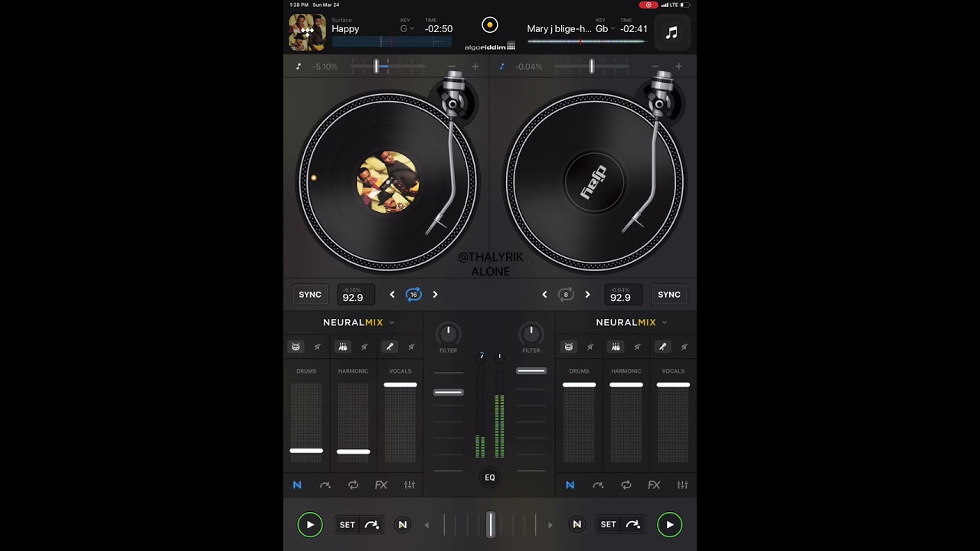The height and width of the screenshot is (551, 980).
Task: Open the key G dropdown for Happy
Action: point(407,29)
